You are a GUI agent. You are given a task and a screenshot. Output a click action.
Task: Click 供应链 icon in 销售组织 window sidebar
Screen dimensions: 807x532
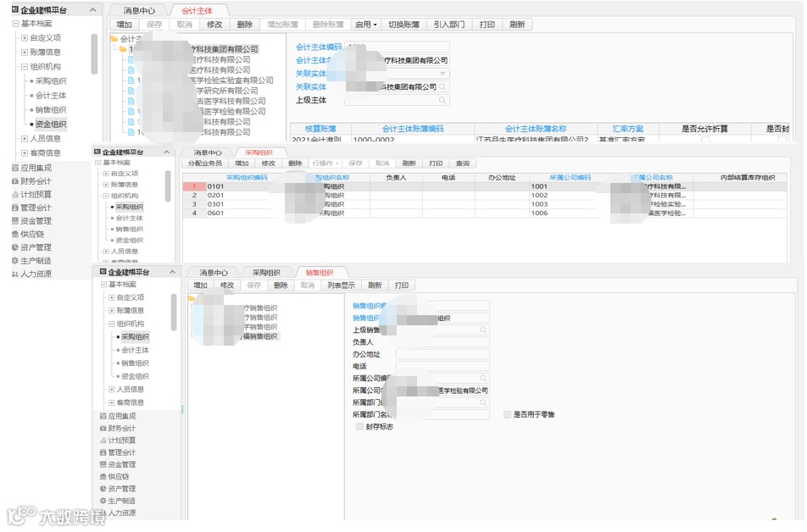(x=103, y=477)
